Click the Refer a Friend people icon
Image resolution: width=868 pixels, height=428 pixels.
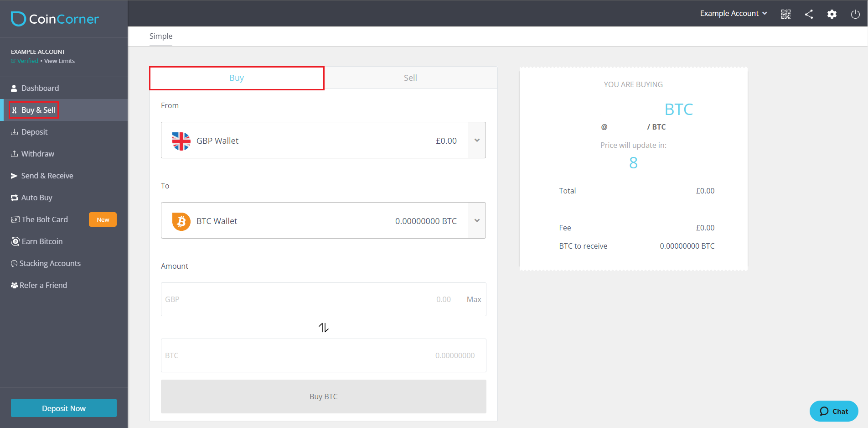[14, 285]
